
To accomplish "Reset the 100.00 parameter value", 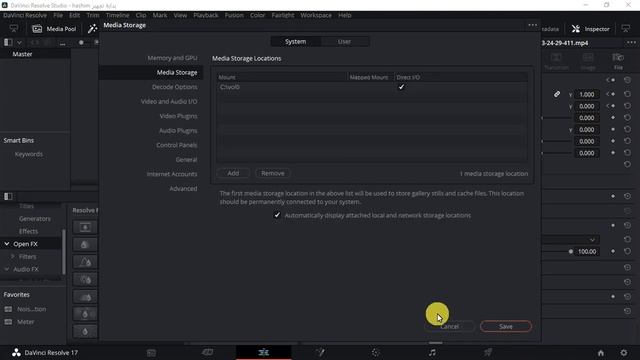I will coord(627,251).
